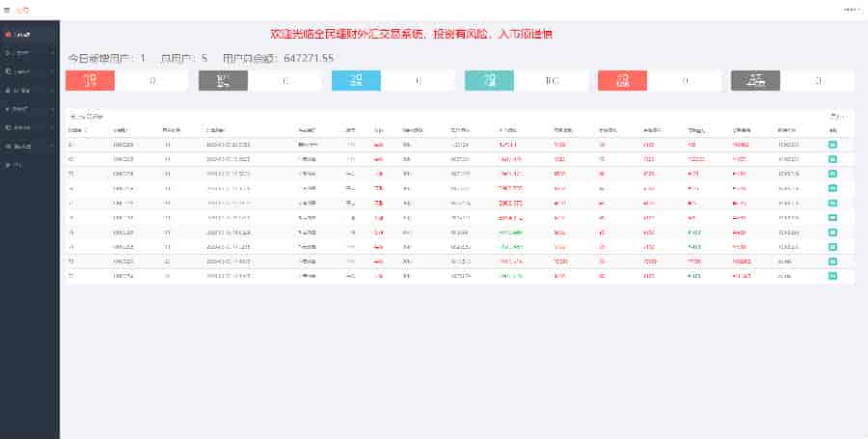
Task: Select the highlighted home item with red icon in sidebar
Action: point(30,35)
